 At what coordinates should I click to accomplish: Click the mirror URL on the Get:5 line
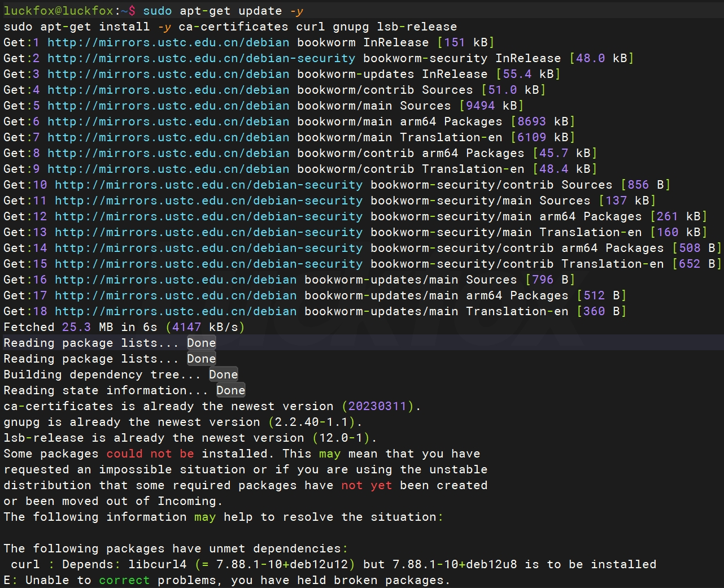coord(168,106)
